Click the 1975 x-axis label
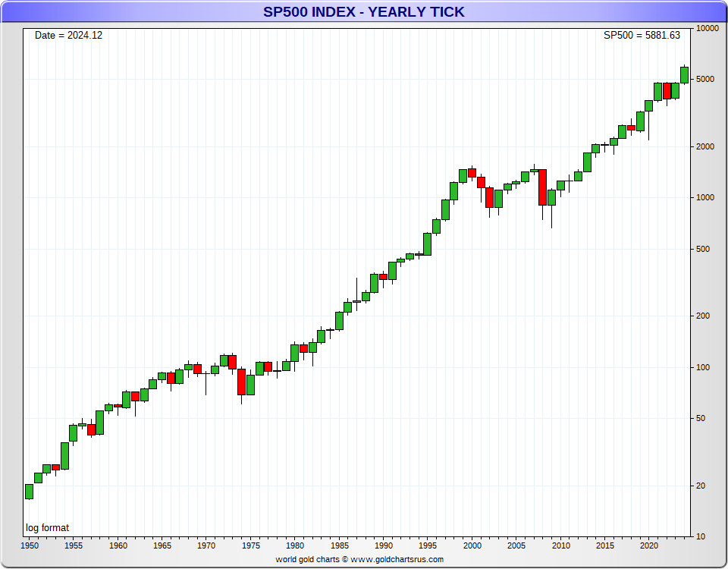 (x=251, y=545)
